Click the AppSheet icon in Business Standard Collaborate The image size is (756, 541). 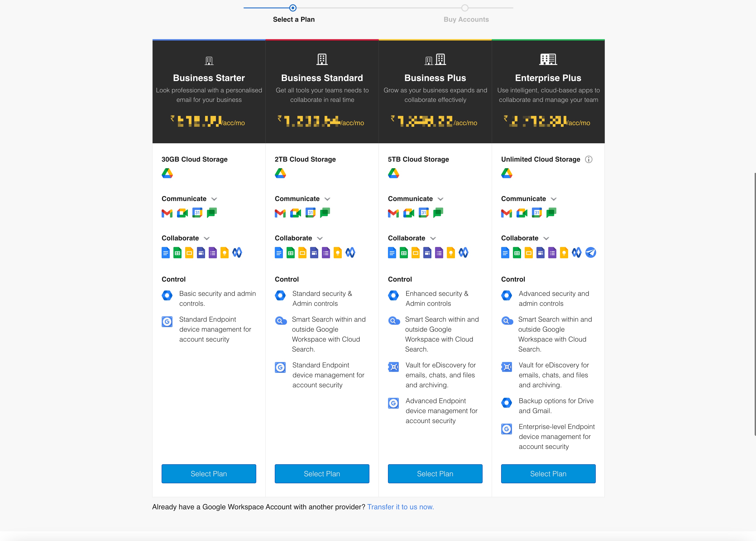(x=350, y=253)
